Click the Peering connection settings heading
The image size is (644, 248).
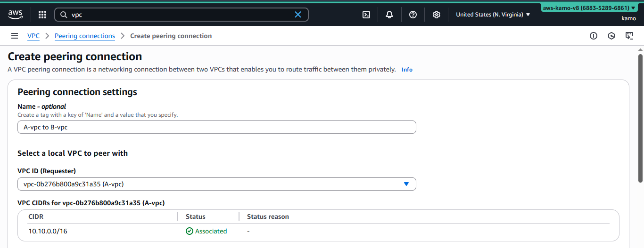click(x=77, y=92)
